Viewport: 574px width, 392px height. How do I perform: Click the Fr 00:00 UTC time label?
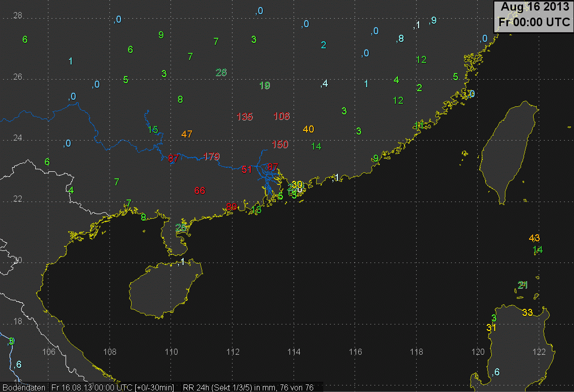534,23
